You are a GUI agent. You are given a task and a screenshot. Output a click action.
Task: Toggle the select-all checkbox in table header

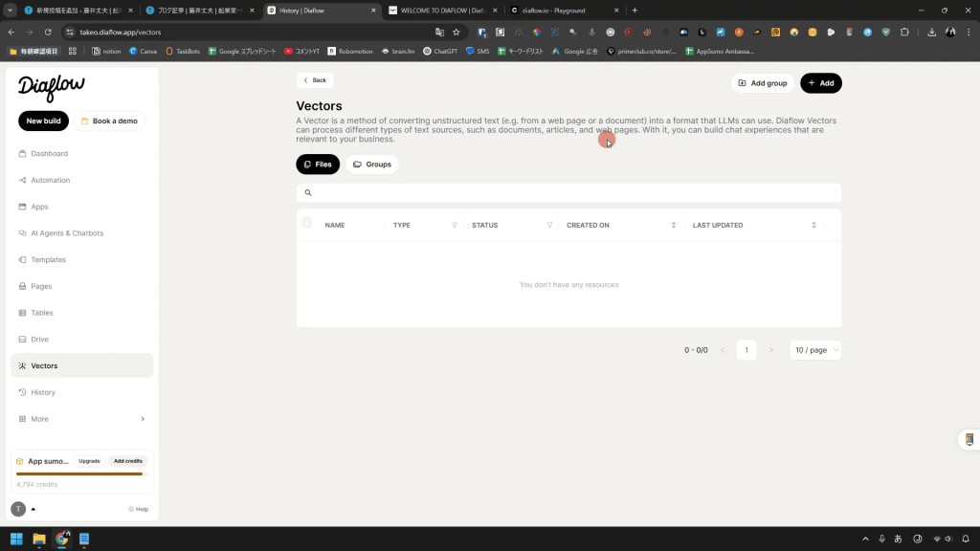(306, 222)
